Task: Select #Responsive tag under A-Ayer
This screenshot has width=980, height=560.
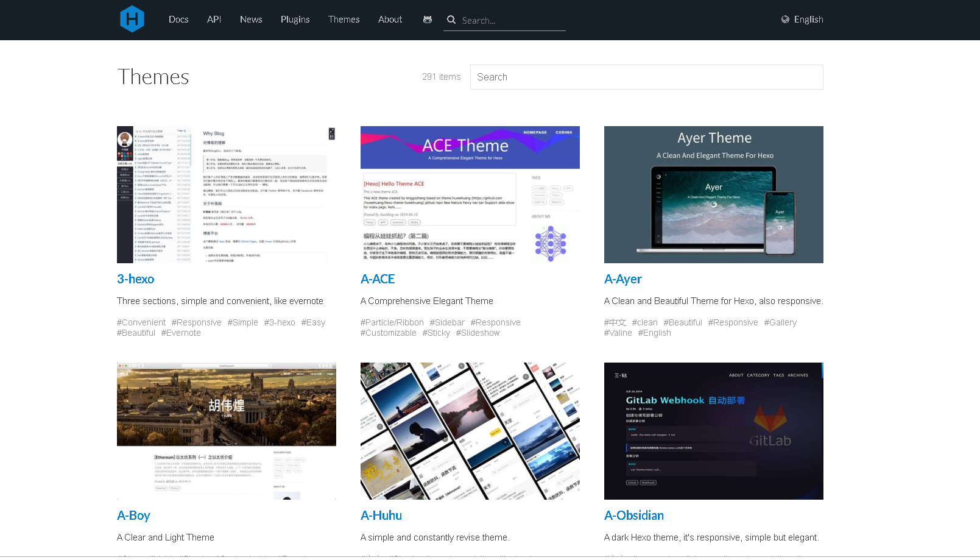Action: [733, 322]
